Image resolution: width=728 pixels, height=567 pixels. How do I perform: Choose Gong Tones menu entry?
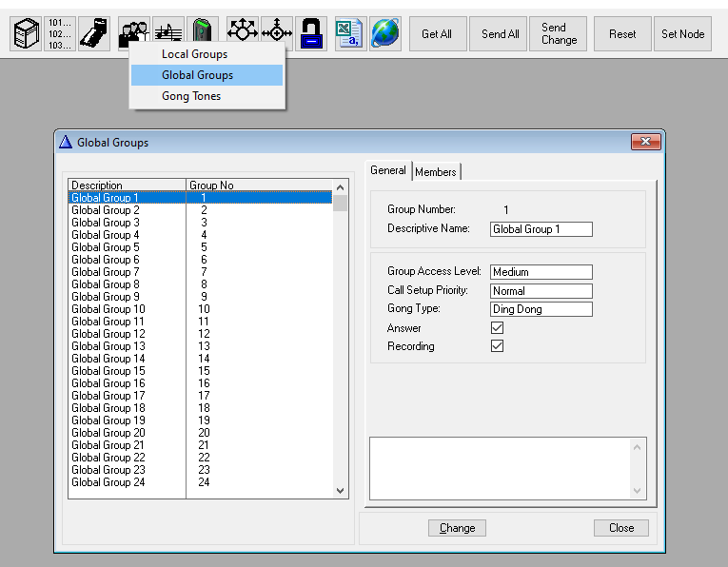click(x=191, y=96)
